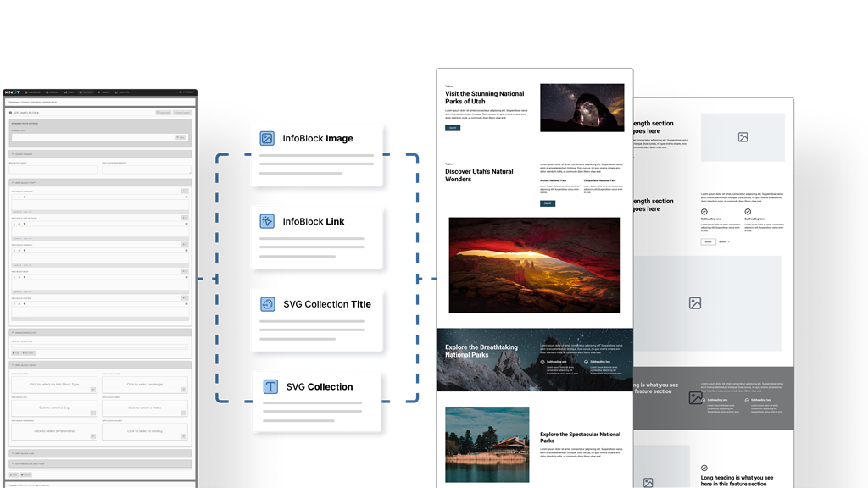This screenshot has width=868, height=488.
Task: Toggle eye icon on Info Block Body editor
Action: (x=186, y=277)
